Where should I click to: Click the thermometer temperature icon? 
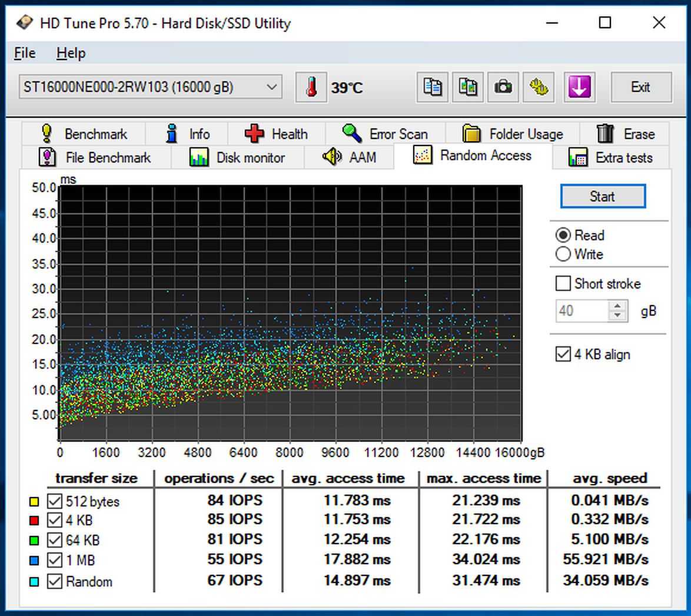click(311, 88)
